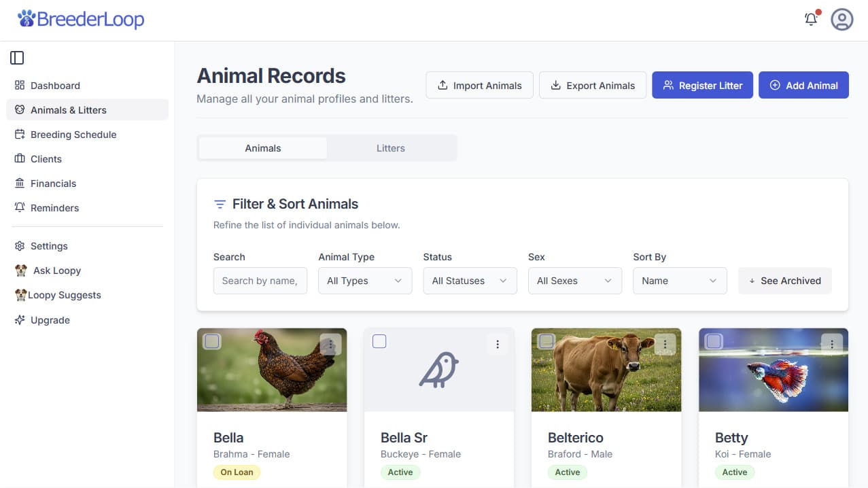This screenshot has height=488, width=868.
Task: Tick the checkbox on Belterico's card
Action: tap(546, 341)
